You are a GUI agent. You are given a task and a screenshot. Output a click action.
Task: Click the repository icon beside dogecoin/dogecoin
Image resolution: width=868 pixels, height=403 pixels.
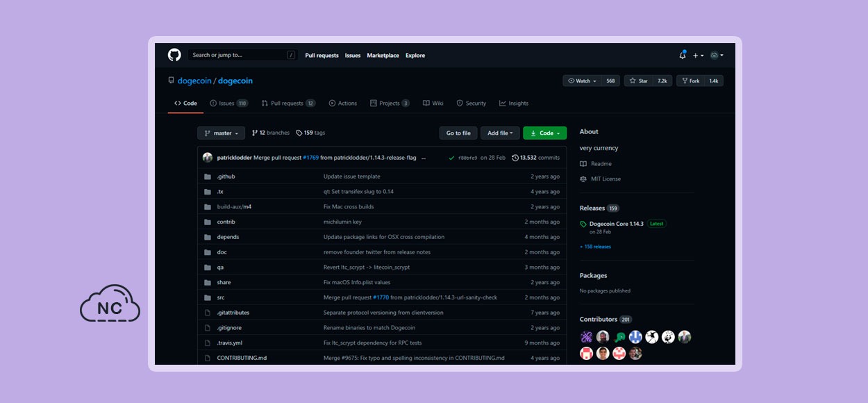pos(171,81)
